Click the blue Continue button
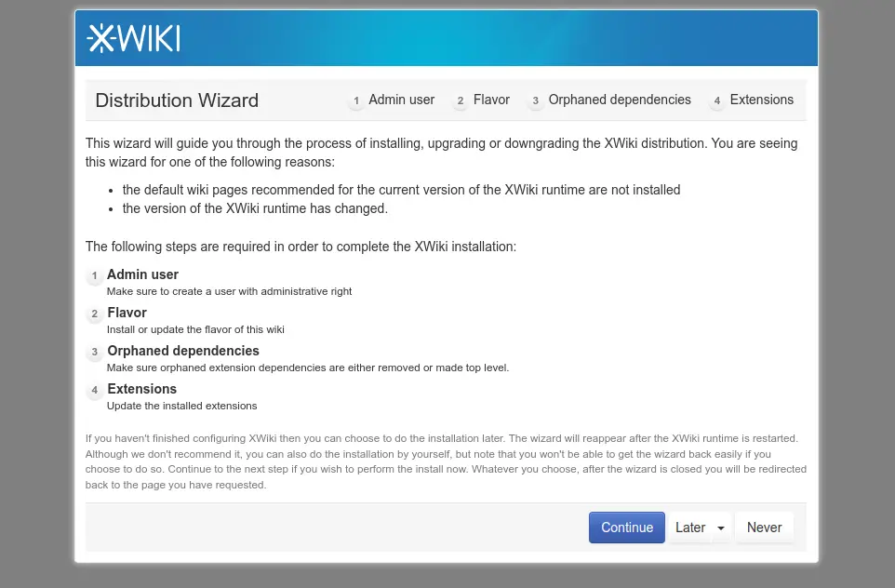895x588 pixels. pos(627,528)
